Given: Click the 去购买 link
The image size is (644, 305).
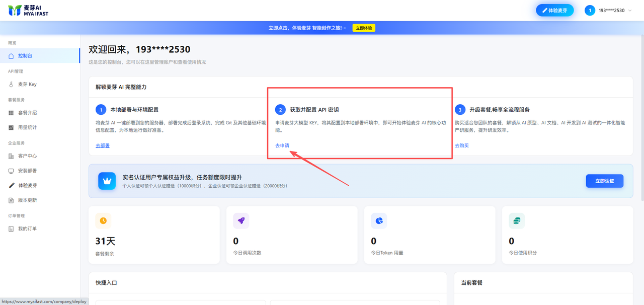Looking at the screenshot, I should [x=462, y=145].
